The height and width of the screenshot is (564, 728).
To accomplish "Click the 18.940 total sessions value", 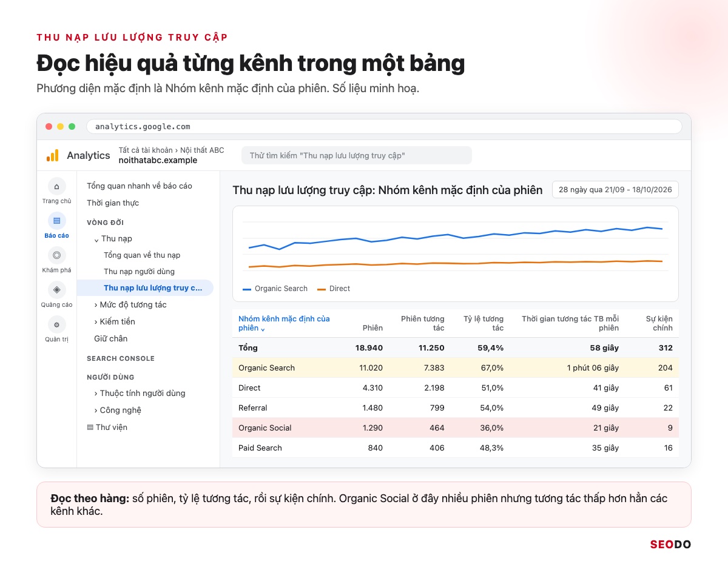I will 369,347.
